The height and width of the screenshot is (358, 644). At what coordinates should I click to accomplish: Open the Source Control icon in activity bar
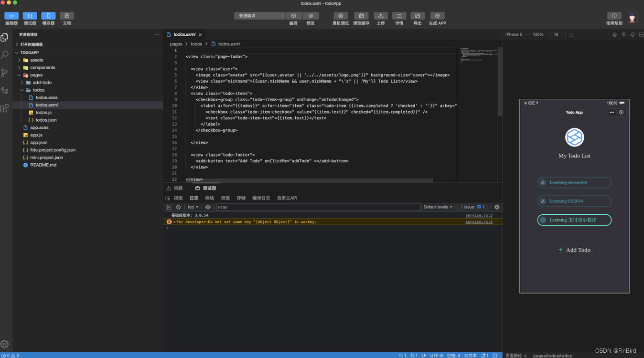tap(5, 73)
